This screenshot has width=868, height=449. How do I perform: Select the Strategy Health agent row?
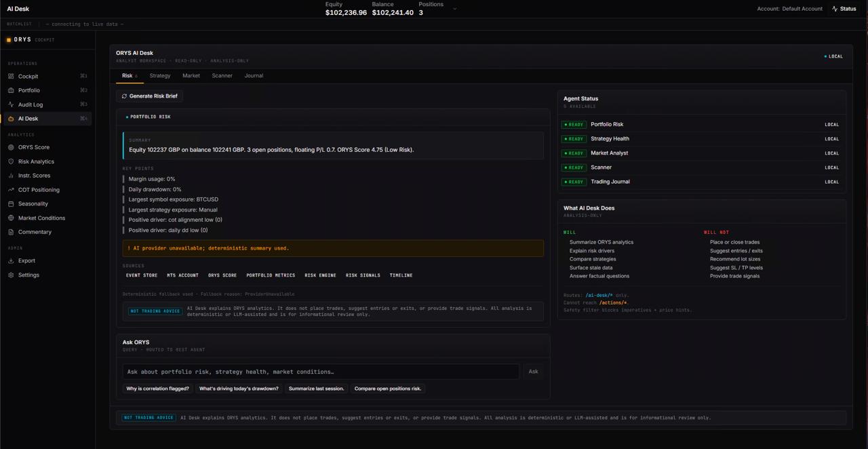click(x=701, y=139)
